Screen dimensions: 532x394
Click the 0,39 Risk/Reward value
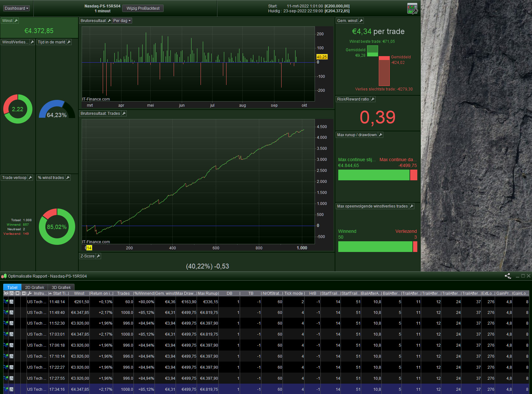(377, 117)
